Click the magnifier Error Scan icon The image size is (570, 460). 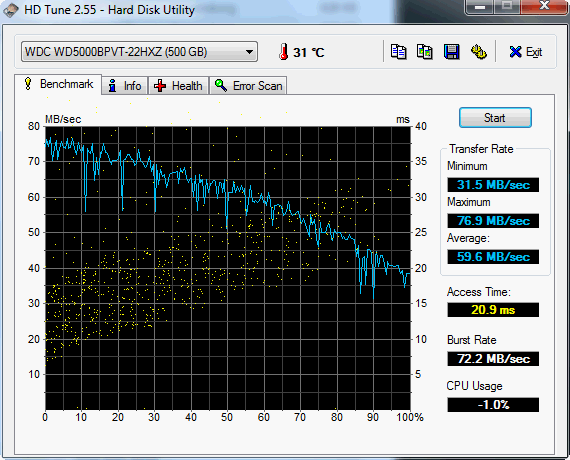point(221,85)
